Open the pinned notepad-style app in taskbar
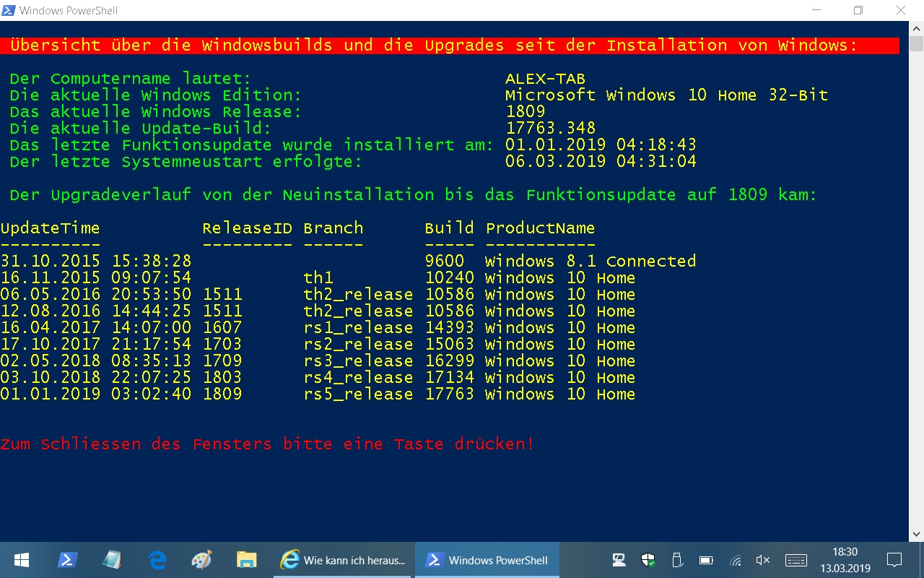Image resolution: width=924 pixels, height=578 pixels. click(x=112, y=560)
